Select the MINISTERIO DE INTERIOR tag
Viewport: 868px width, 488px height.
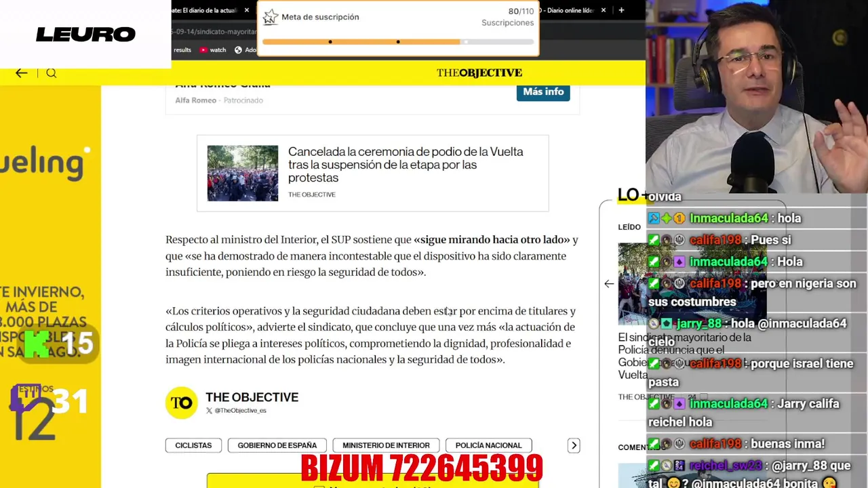click(x=386, y=445)
